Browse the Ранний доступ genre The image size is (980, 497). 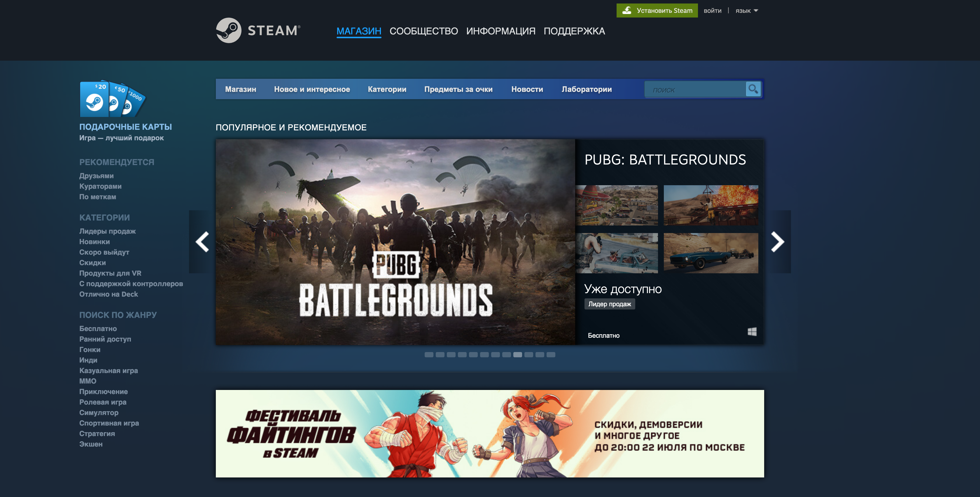105,339
